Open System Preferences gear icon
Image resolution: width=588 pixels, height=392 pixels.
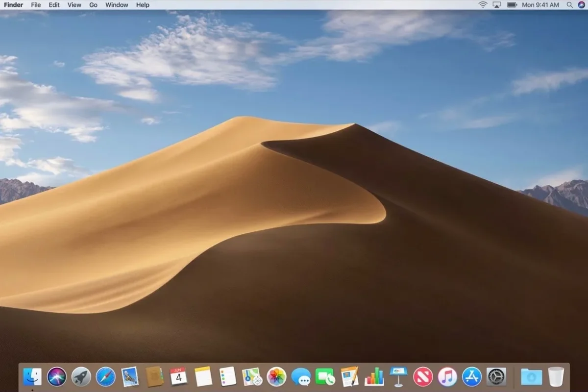tap(496, 376)
